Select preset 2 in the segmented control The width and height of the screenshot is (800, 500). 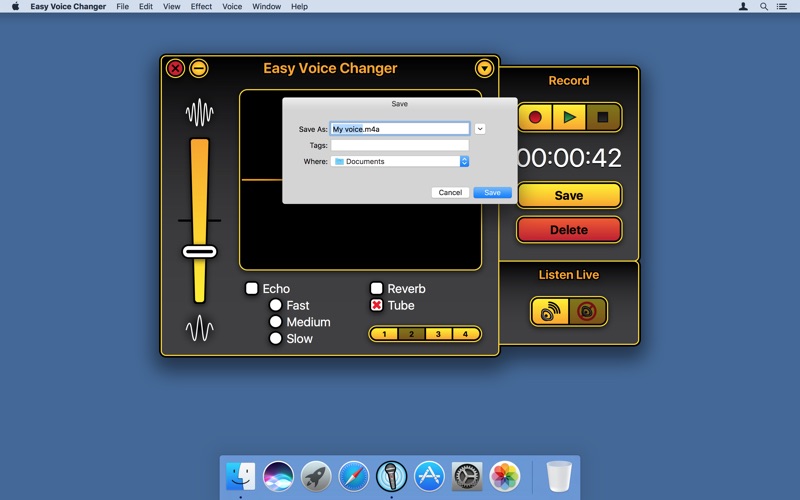411,334
